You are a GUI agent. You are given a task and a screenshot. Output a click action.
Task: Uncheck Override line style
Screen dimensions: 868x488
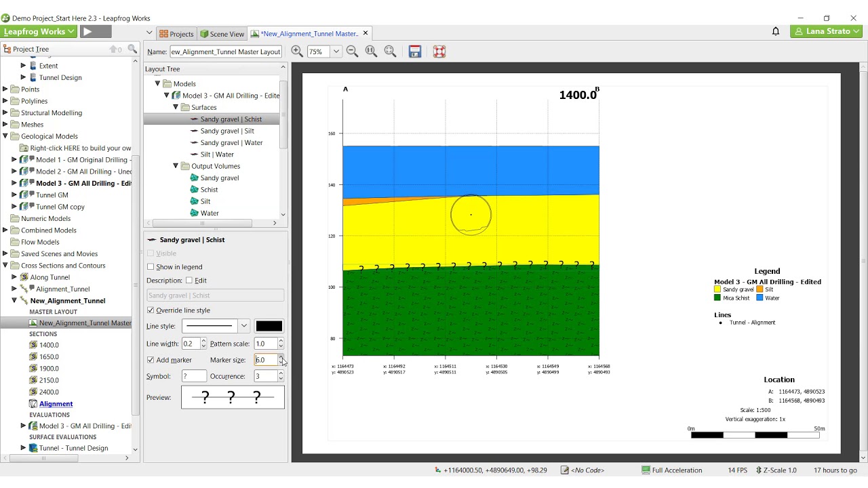(x=151, y=310)
